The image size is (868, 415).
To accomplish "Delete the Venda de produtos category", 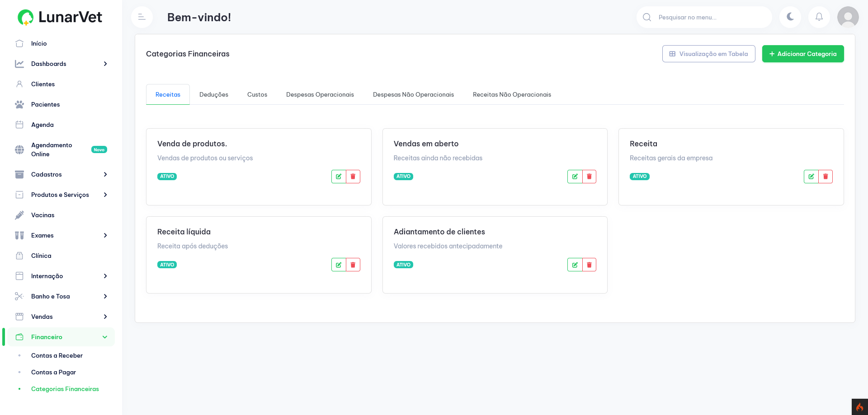I will point(353,177).
